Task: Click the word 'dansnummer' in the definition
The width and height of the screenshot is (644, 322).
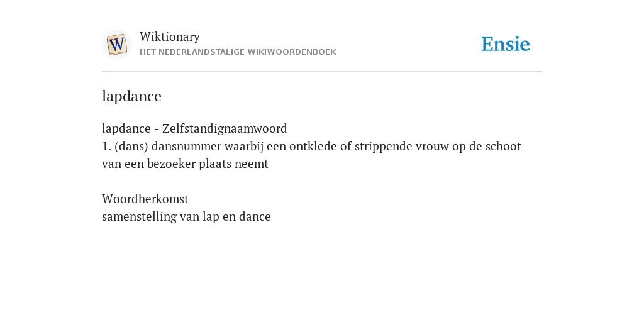Action: point(186,147)
